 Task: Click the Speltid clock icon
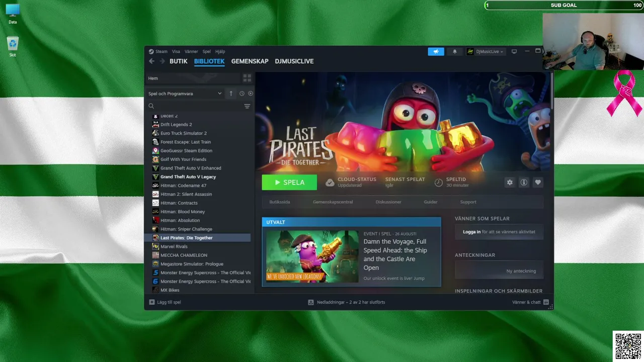click(x=438, y=183)
